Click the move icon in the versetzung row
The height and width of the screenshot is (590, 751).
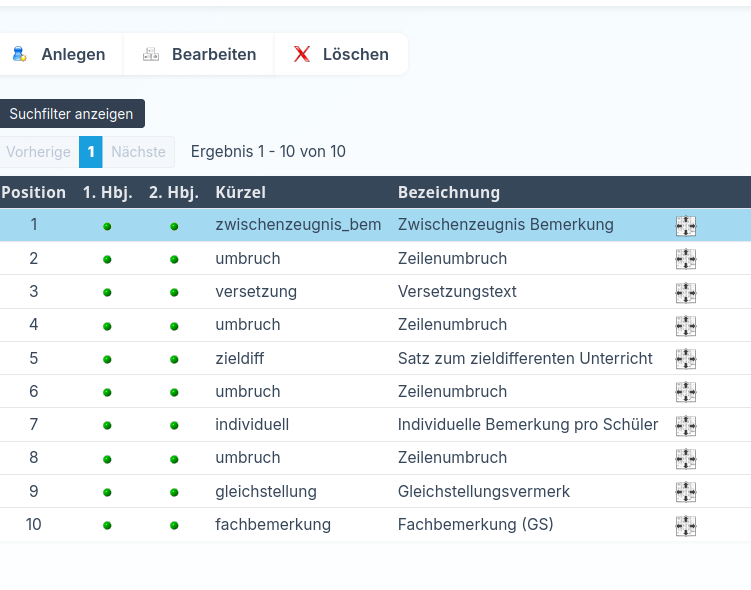[x=685, y=293]
